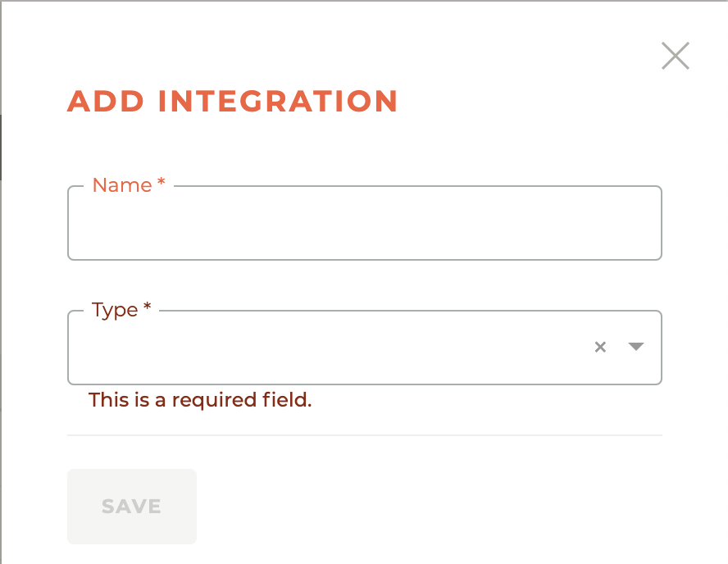The height and width of the screenshot is (564, 728).
Task: Click the close X icon on the dialog
Action: [x=675, y=56]
